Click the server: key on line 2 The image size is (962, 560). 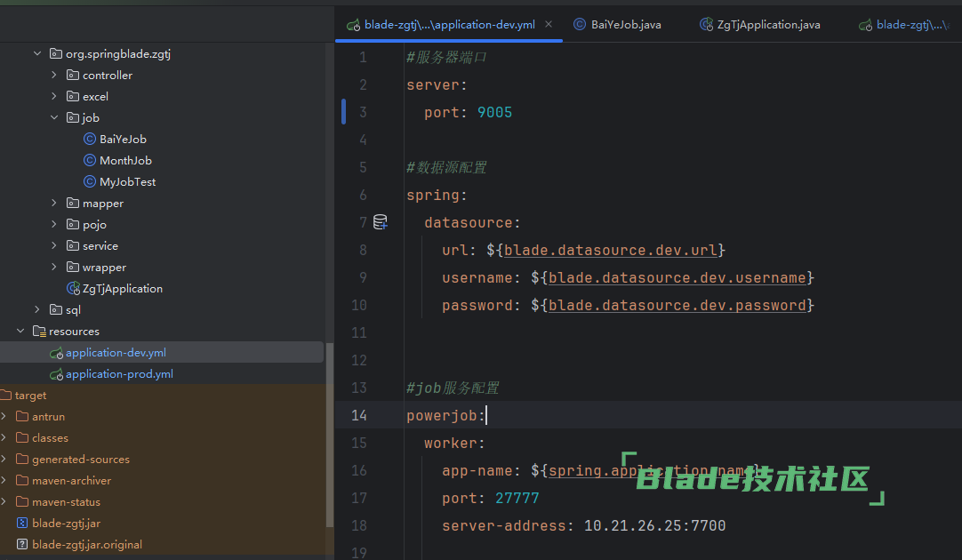coord(437,84)
